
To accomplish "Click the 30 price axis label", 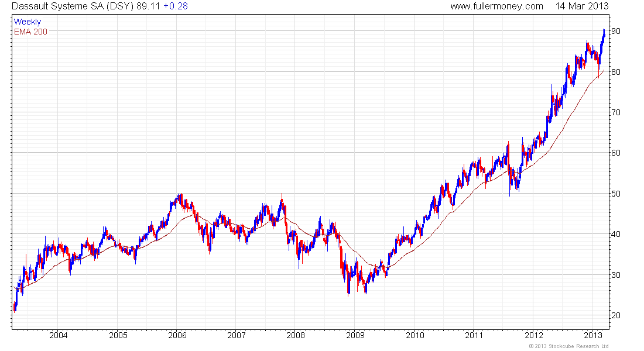I will tap(616, 275).
